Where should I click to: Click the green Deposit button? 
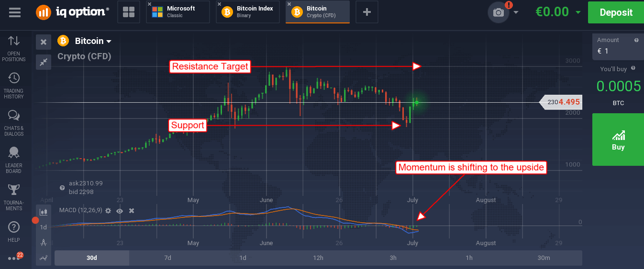(616, 12)
